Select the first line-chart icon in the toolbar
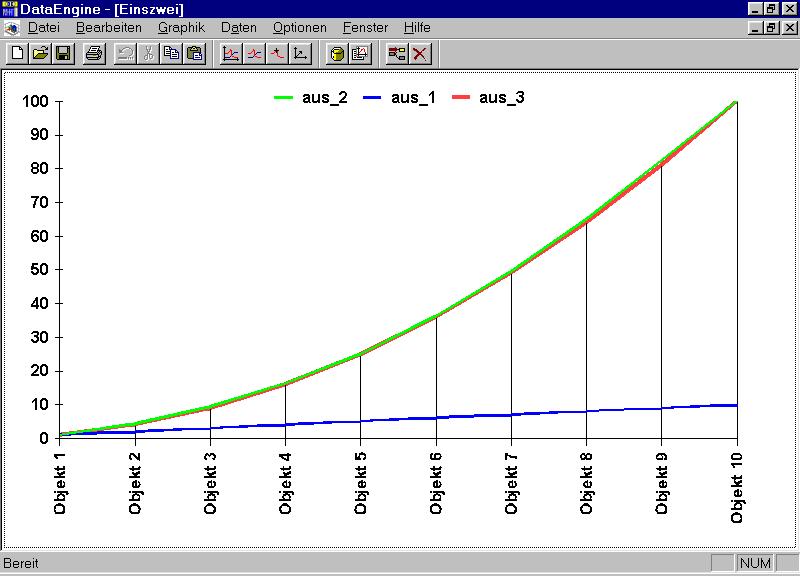800x576 pixels. (x=231, y=53)
